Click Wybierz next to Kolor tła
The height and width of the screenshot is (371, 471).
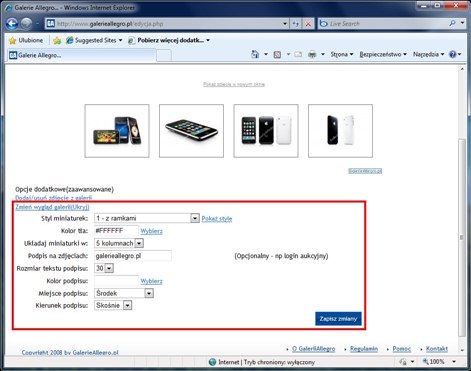point(151,231)
